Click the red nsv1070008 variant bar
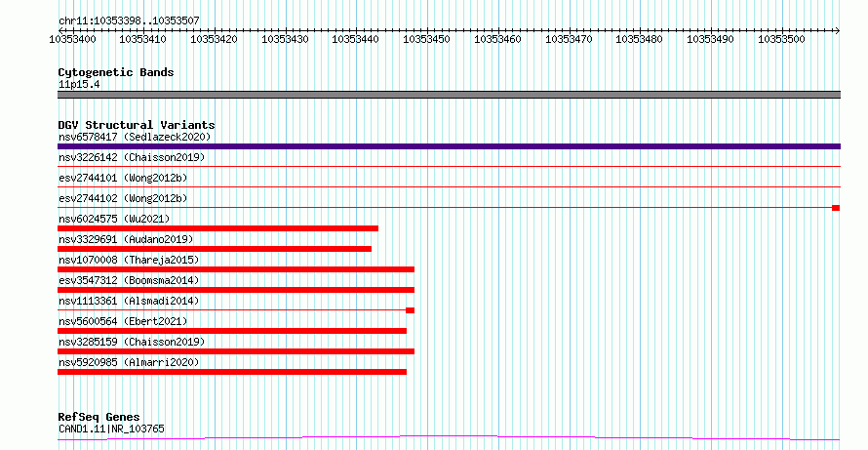 click(x=236, y=269)
